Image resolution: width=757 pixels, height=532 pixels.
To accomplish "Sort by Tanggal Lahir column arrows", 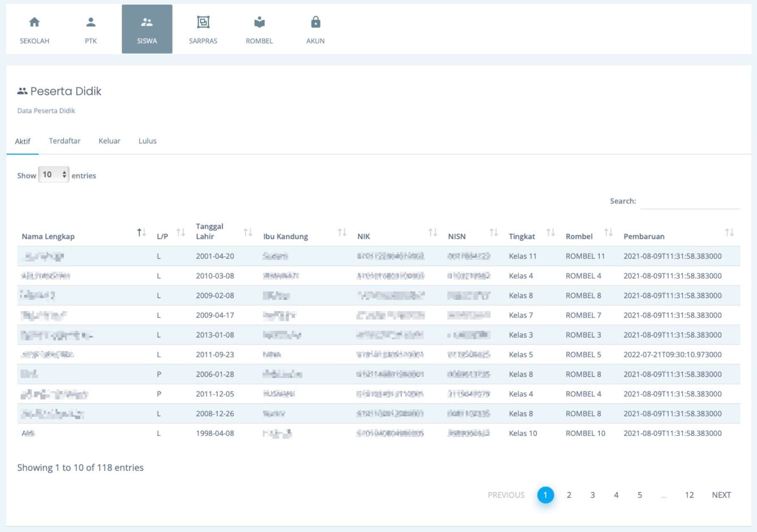I will [248, 232].
